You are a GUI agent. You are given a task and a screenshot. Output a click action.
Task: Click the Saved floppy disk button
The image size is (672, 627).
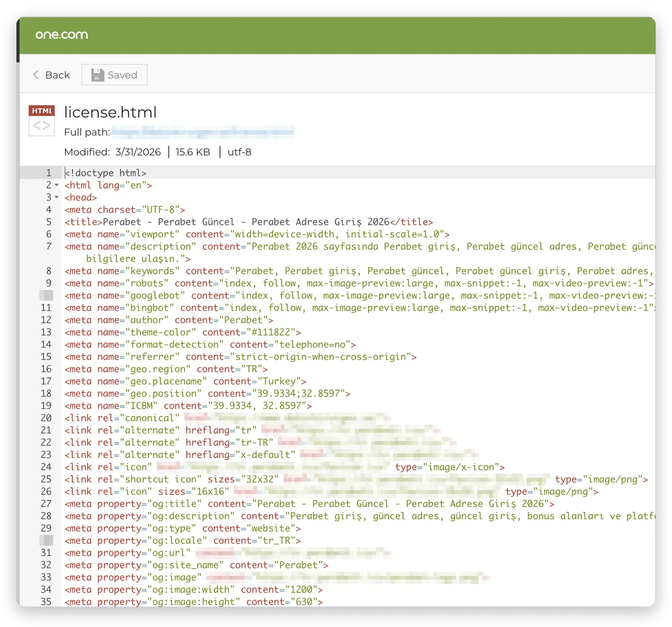[x=115, y=75]
